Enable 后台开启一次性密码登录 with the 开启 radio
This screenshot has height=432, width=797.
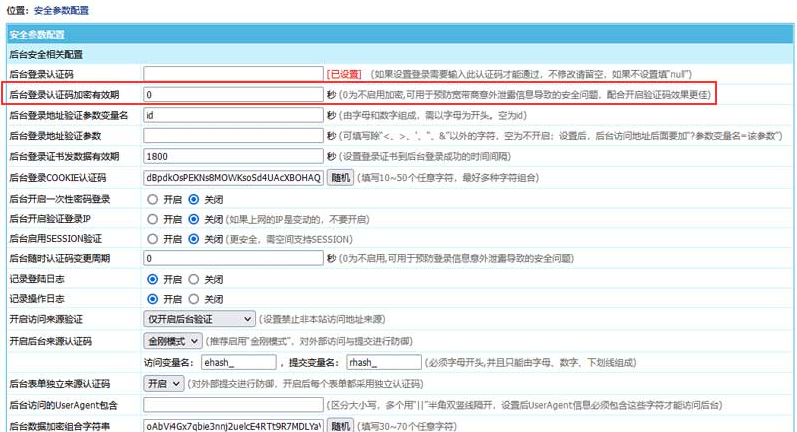click(x=153, y=198)
